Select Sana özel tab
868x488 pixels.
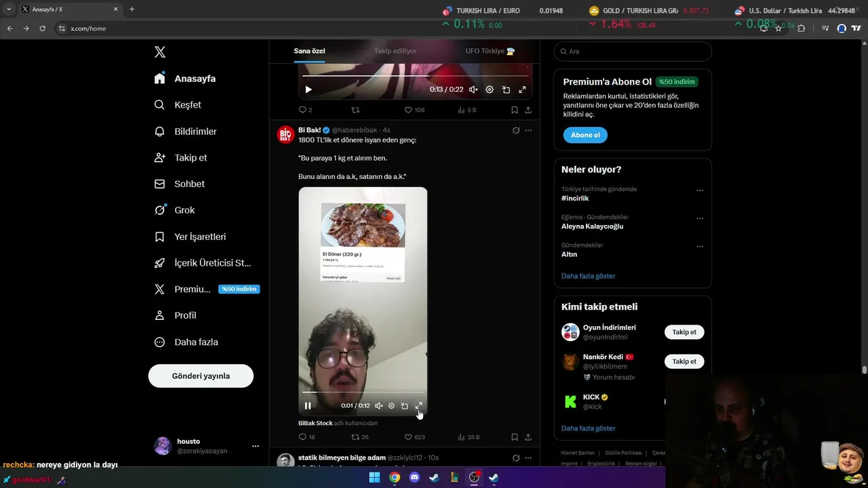click(309, 51)
